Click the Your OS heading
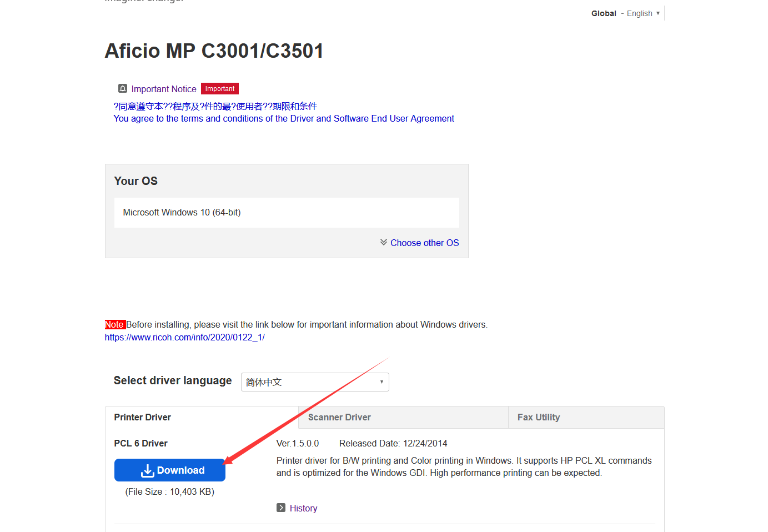 136,181
